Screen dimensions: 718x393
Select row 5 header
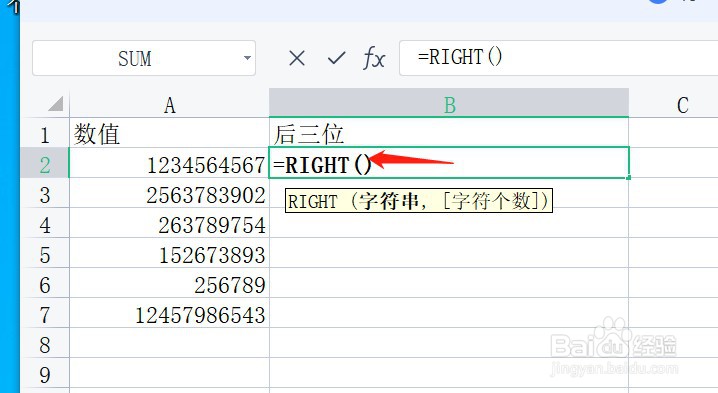point(45,253)
